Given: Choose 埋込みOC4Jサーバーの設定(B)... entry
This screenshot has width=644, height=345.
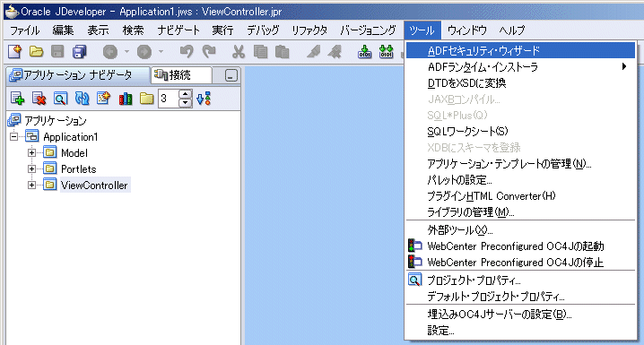Looking at the screenshot, I should tap(520, 315).
